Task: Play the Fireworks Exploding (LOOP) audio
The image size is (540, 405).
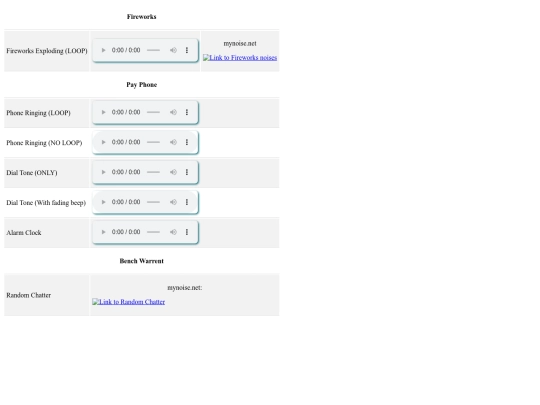Action: point(103,50)
